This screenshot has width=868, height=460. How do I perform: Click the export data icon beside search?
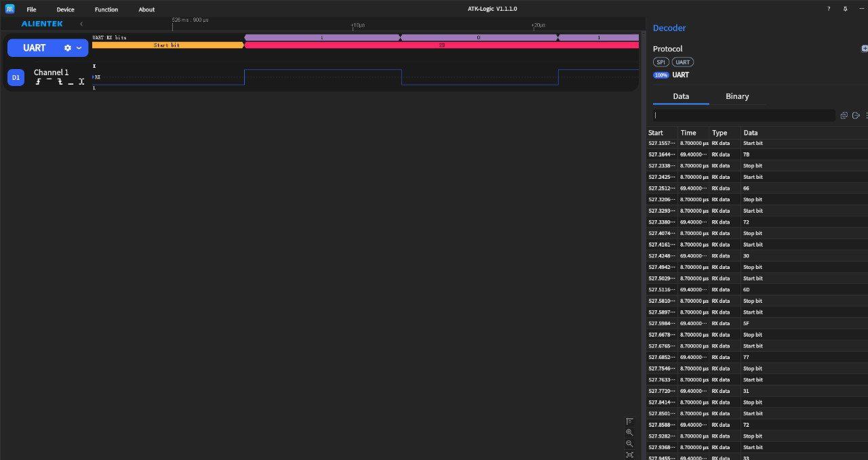[x=856, y=115]
